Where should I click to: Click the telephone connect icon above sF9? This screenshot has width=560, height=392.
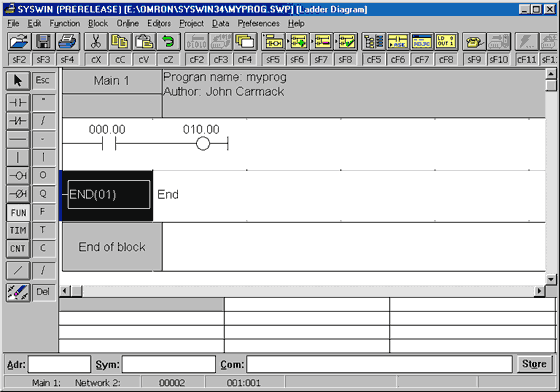pos(474,42)
